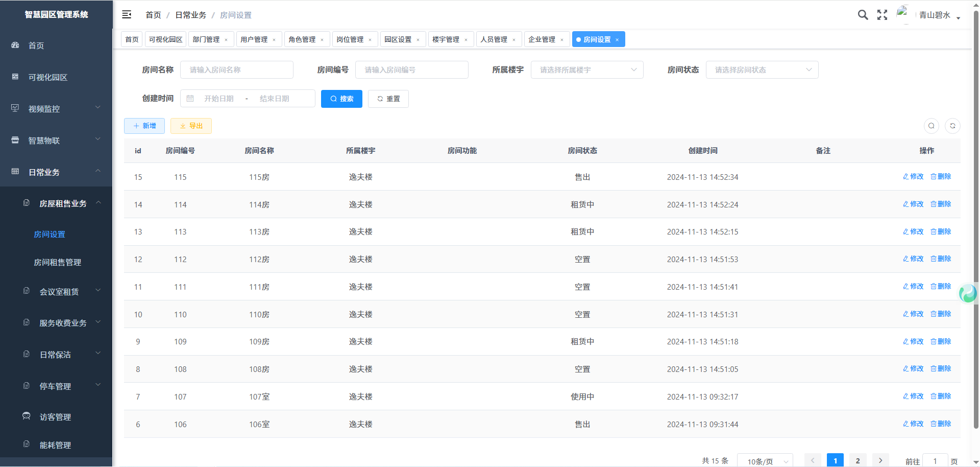Expand the 视频监控 sidebar menu
The width and height of the screenshot is (980, 467).
(x=56, y=109)
